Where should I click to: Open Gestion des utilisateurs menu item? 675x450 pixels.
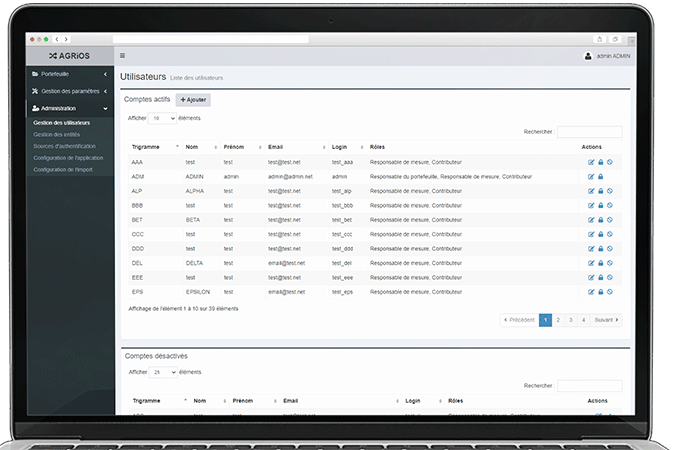pyautogui.click(x=62, y=123)
